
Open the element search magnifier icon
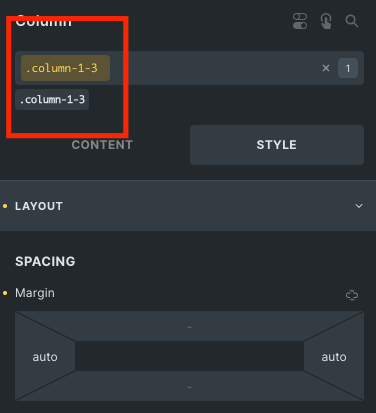coord(352,21)
